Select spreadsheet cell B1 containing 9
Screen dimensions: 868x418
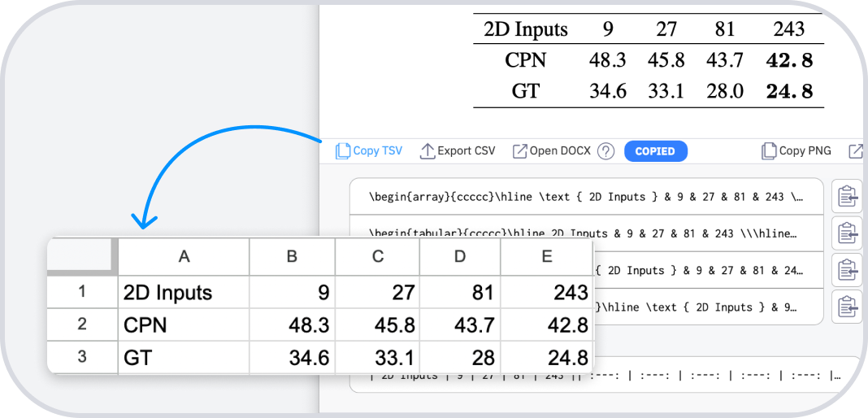293,292
